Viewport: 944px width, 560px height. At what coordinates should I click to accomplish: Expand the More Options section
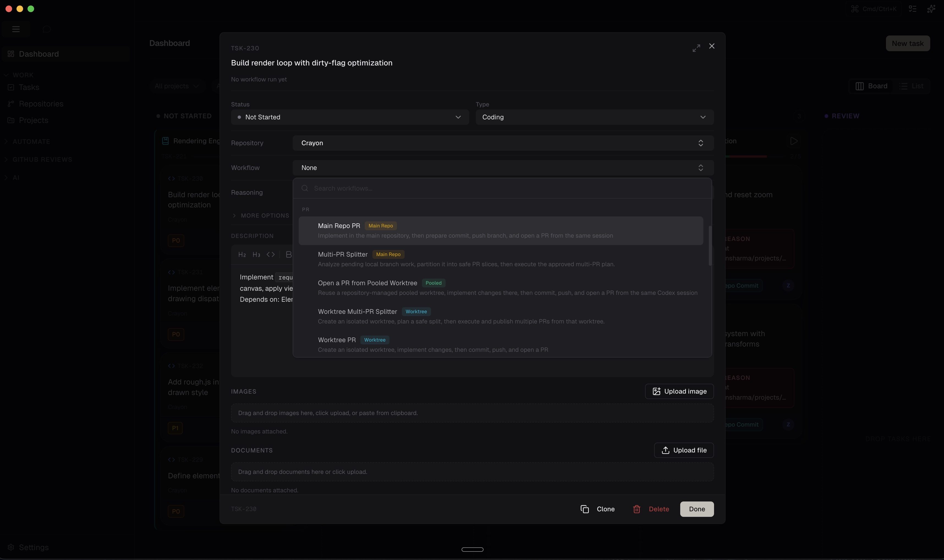click(x=260, y=215)
